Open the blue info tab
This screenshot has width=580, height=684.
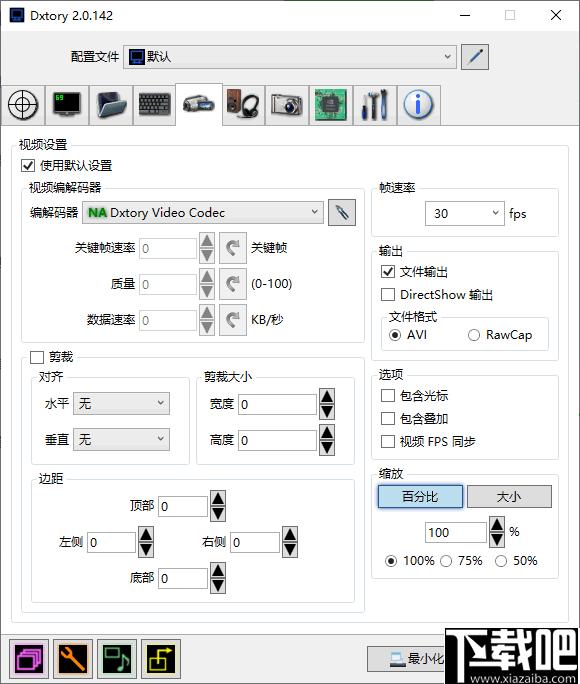(x=419, y=105)
